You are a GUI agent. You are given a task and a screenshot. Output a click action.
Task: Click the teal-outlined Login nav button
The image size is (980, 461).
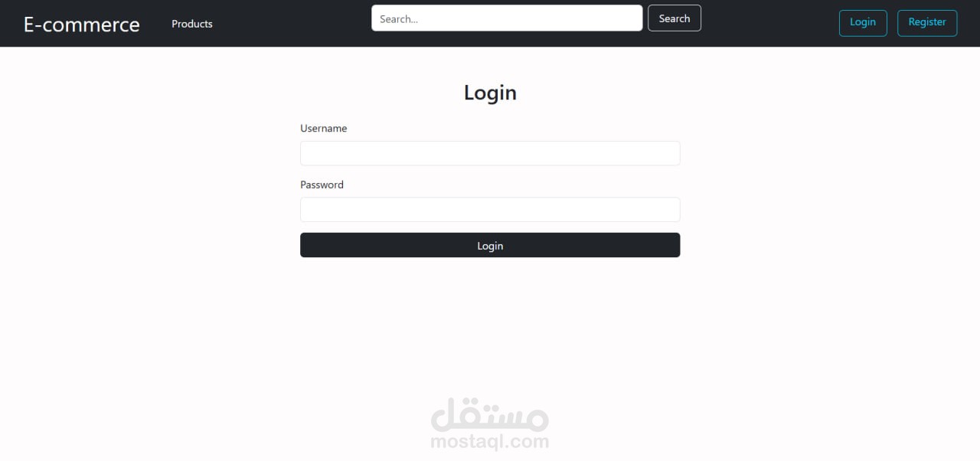863,22
